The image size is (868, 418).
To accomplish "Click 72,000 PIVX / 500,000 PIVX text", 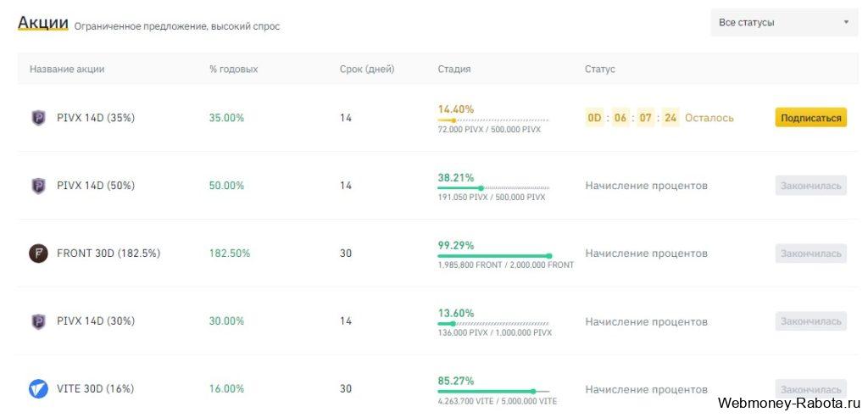I will click(x=489, y=130).
